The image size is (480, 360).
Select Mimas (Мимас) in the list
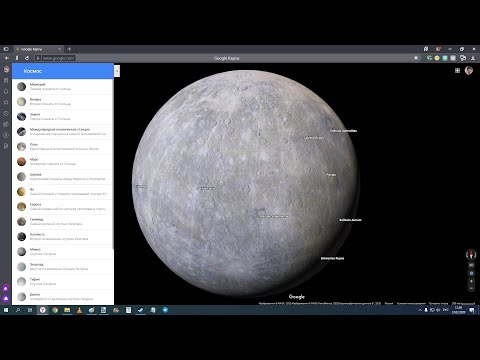tap(63, 252)
